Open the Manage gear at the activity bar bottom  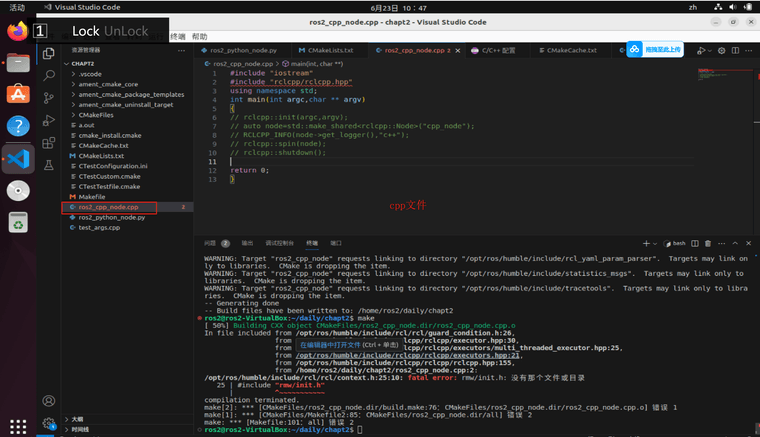click(48, 423)
